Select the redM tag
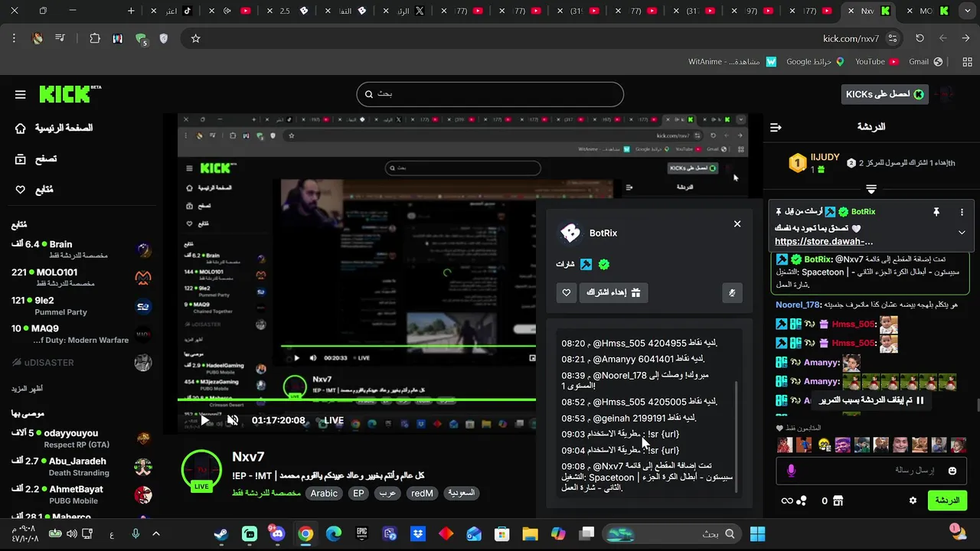This screenshot has height=551, width=980. [422, 494]
